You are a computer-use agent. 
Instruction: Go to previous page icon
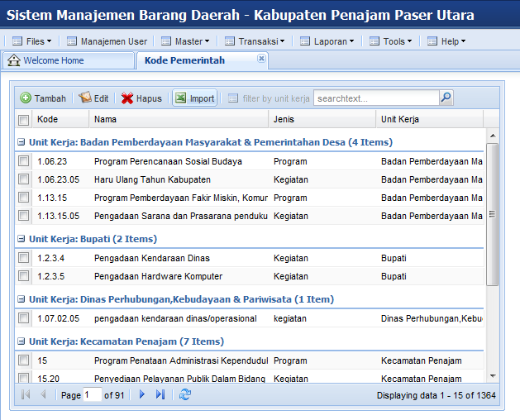click(x=43, y=394)
